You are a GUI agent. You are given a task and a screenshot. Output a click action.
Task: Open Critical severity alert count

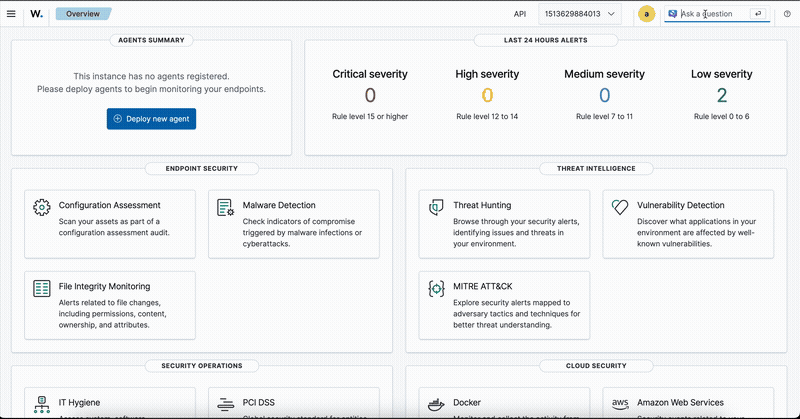[370, 95]
